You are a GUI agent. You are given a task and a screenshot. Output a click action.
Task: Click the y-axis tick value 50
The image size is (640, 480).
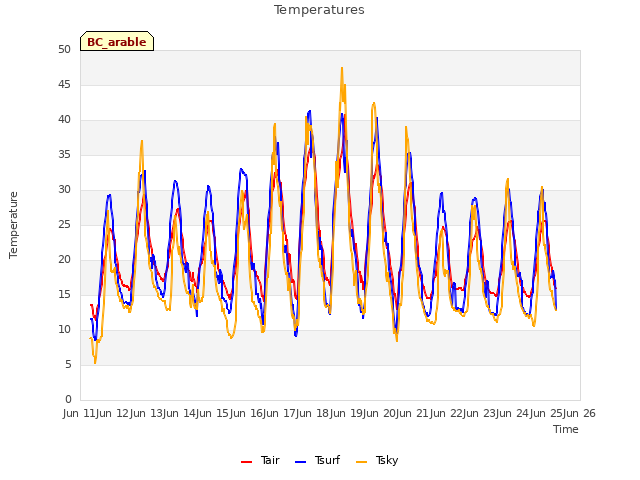[x=64, y=49]
